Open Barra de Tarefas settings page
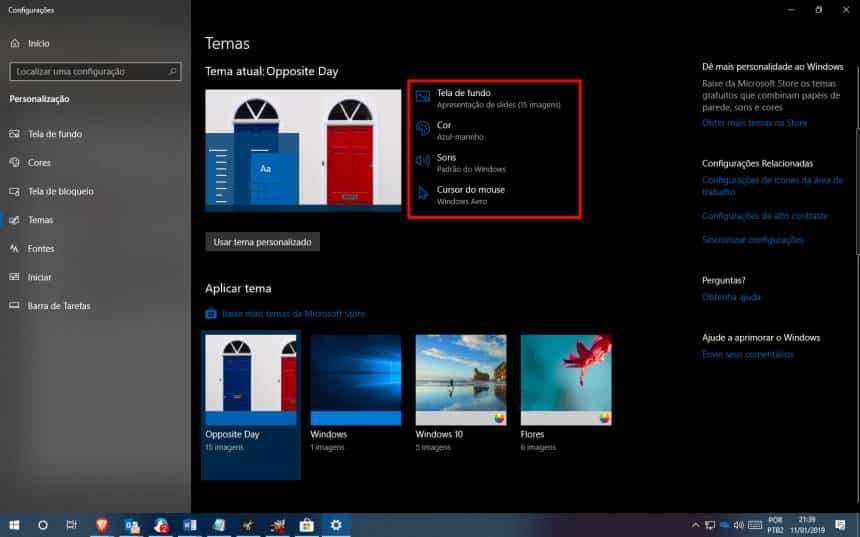 pos(49,306)
